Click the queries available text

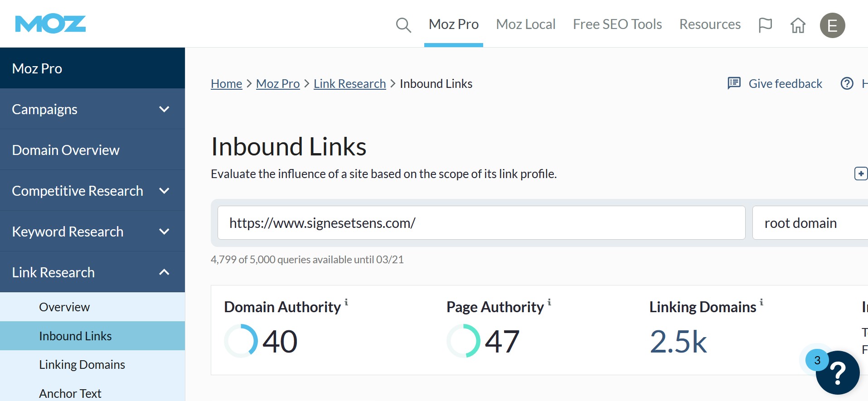coord(307,260)
